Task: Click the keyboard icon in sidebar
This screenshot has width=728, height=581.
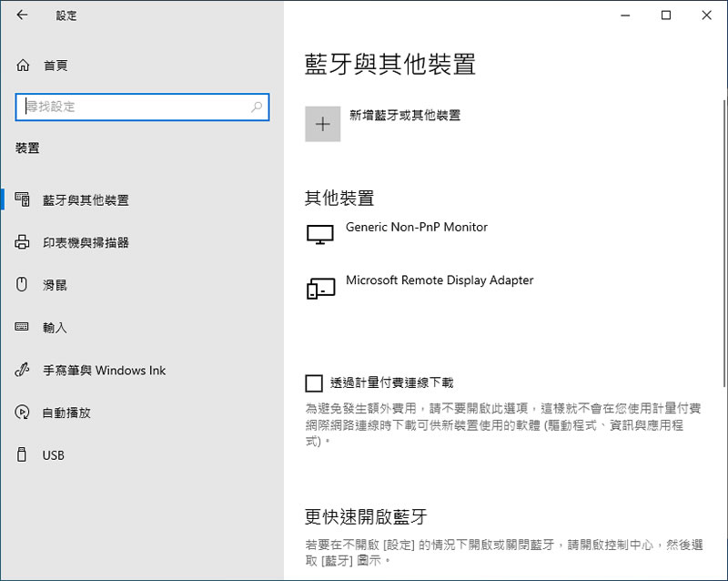Action: [22, 327]
